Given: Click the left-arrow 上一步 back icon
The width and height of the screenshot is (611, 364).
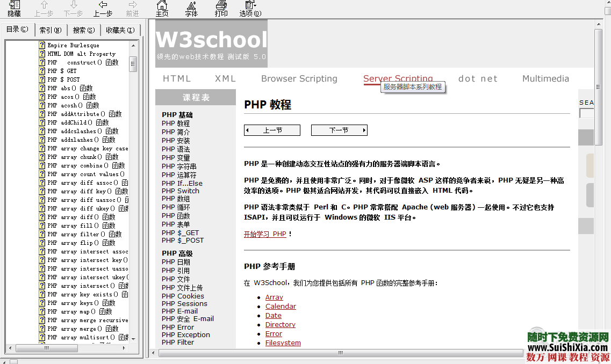Looking at the screenshot, I should 103,8.
